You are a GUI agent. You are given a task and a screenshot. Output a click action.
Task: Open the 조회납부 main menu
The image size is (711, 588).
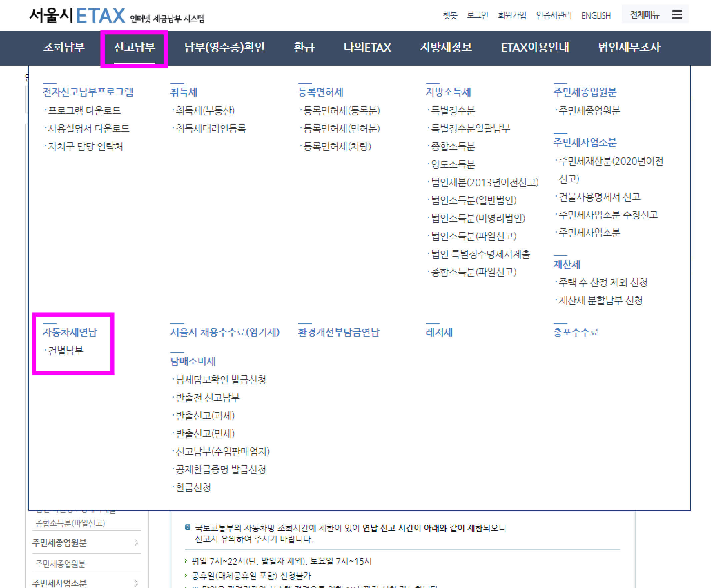[x=64, y=47]
